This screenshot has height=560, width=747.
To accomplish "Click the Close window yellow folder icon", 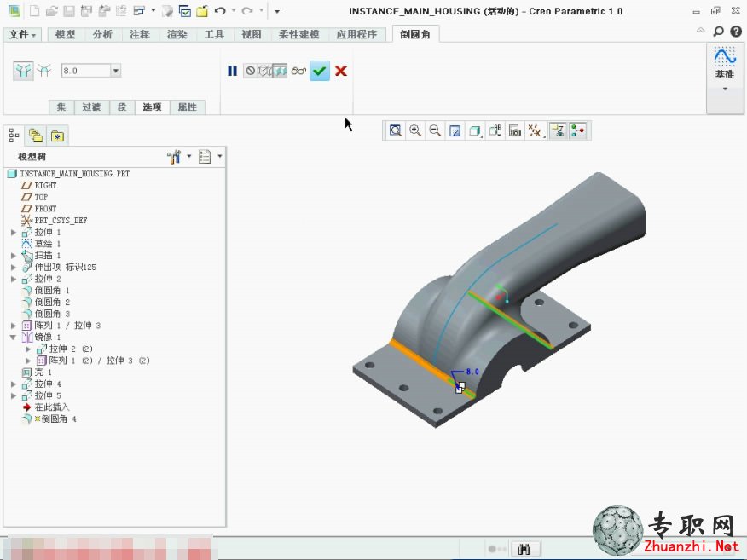I will [x=202, y=10].
